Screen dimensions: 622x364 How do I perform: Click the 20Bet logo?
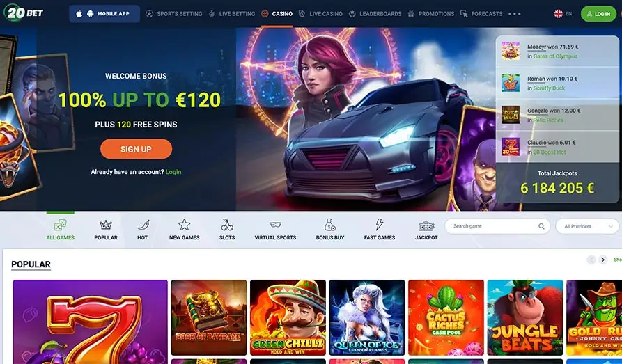pyautogui.click(x=24, y=13)
